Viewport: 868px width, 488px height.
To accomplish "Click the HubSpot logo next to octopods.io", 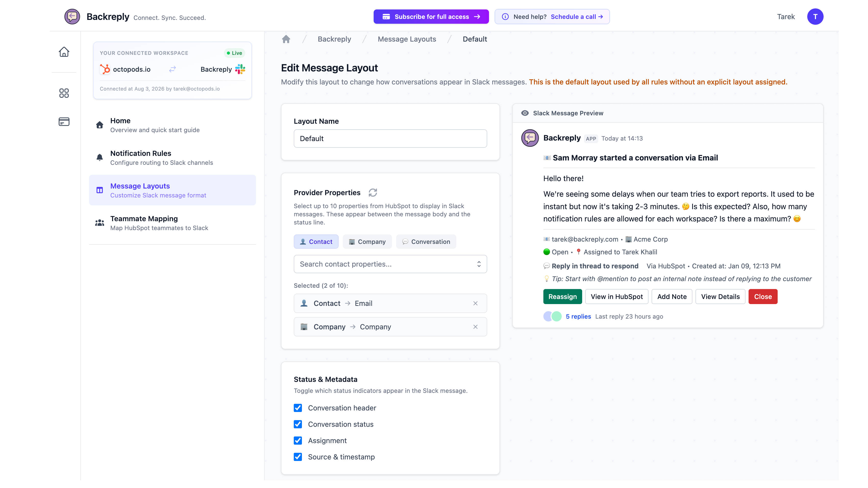I will click(105, 69).
